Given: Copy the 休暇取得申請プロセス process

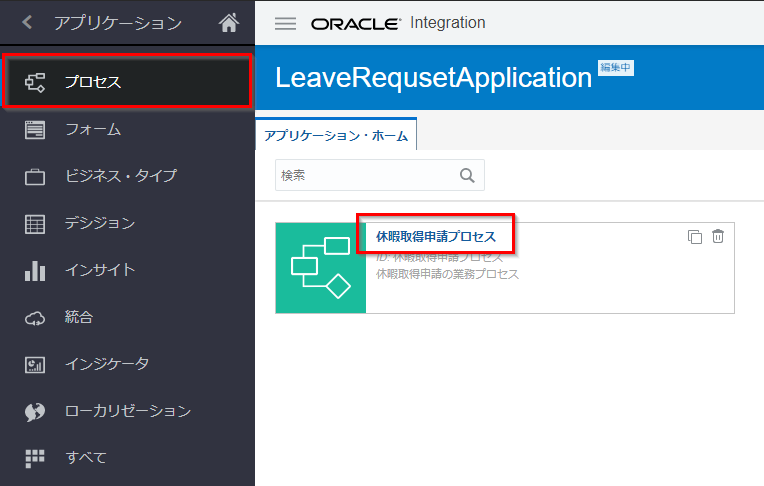Looking at the screenshot, I should click(x=695, y=237).
